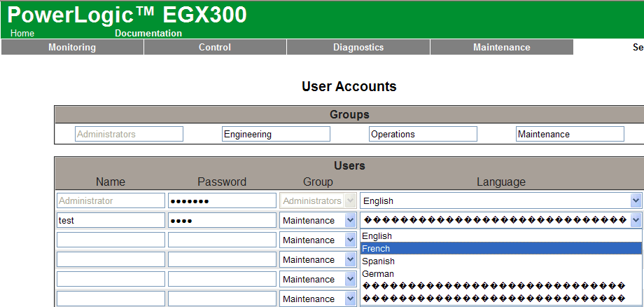644x307 pixels.
Task: Open the English language dropdown for Administrator
Action: click(500, 200)
